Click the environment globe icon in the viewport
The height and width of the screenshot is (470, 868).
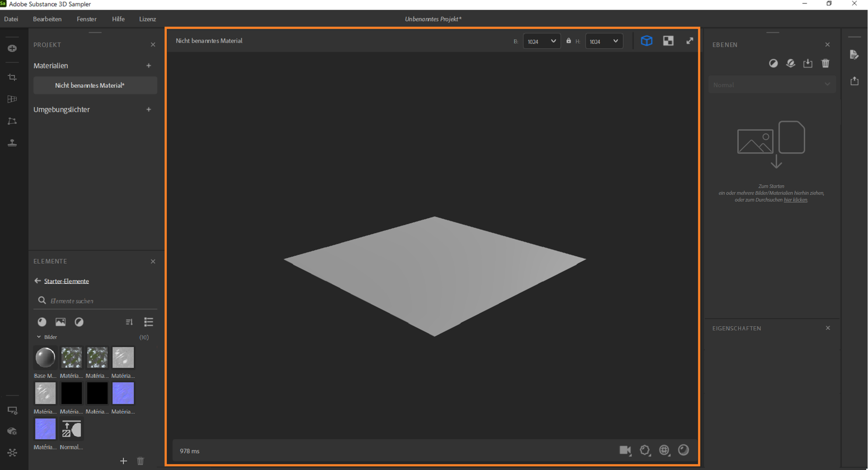pos(664,450)
